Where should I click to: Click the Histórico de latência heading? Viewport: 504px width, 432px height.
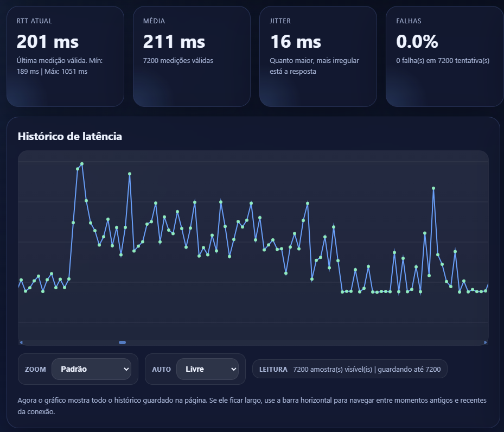point(70,136)
